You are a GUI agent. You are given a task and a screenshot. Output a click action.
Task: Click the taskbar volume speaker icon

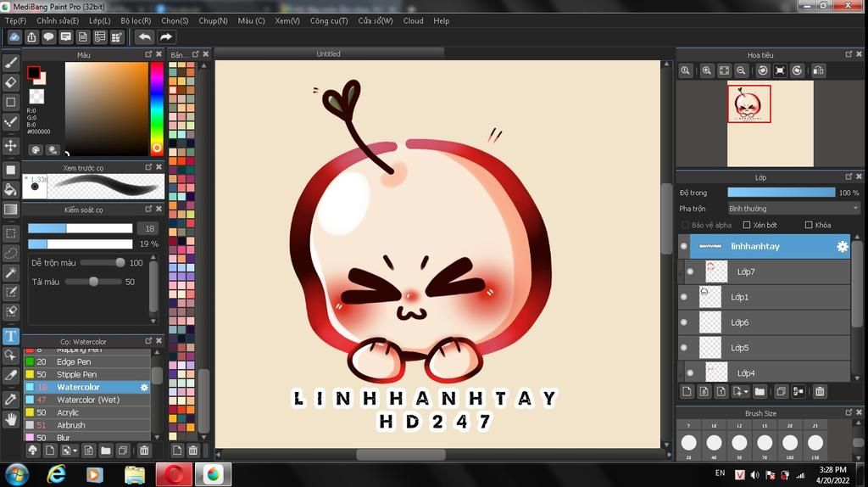pyautogui.click(x=754, y=475)
